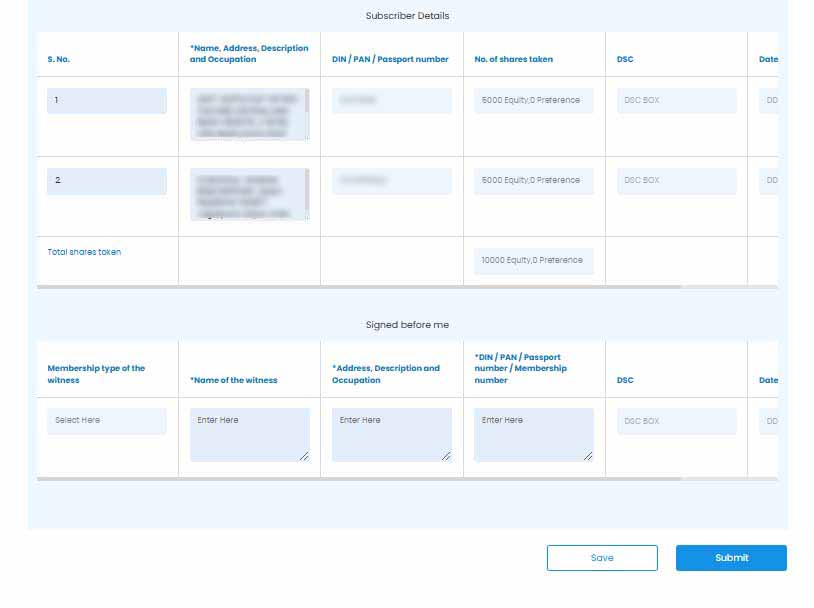Click the resize handle of the witness name box
This screenshot has height=608, width=814.
304,456
